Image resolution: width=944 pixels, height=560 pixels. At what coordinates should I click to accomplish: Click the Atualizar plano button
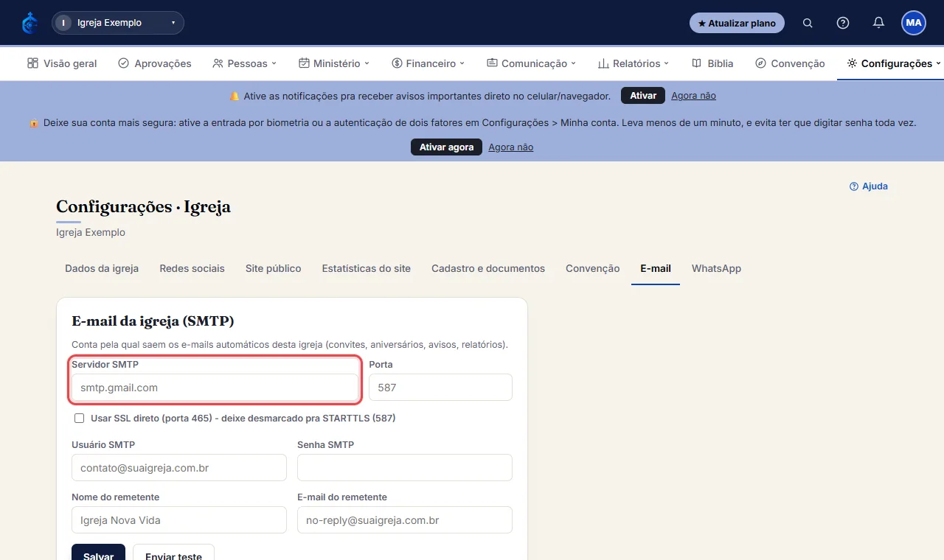pyautogui.click(x=737, y=23)
